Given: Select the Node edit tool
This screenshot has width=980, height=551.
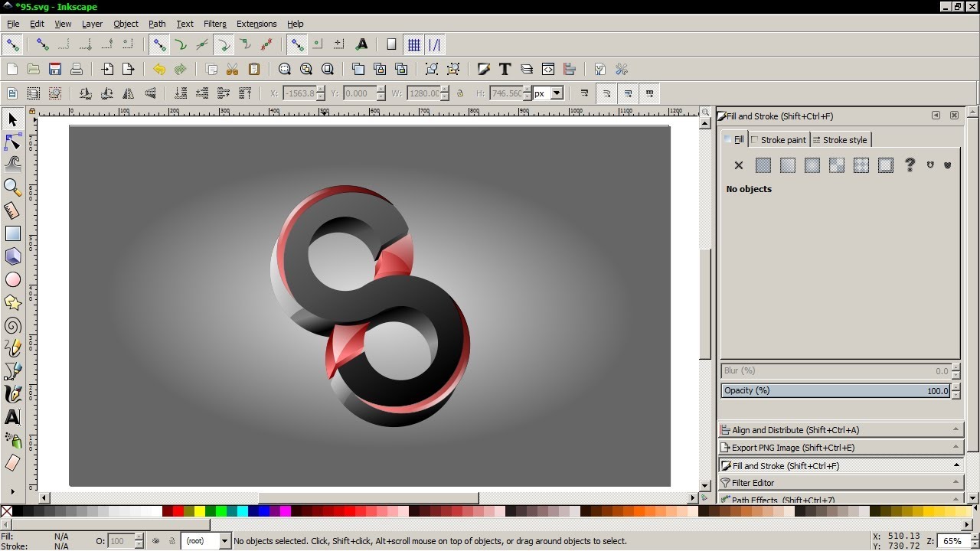Looking at the screenshot, I should [x=12, y=142].
